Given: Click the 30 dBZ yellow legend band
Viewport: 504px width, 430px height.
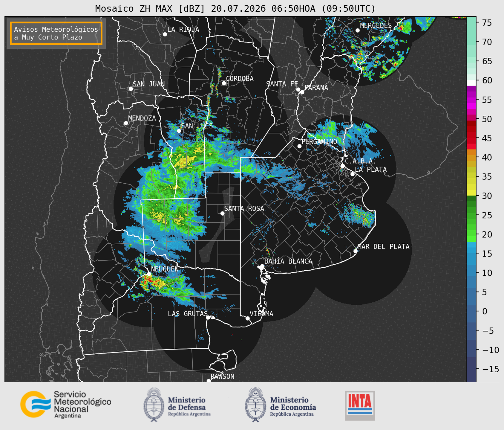Looking at the screenshot, I should (471, 193).
